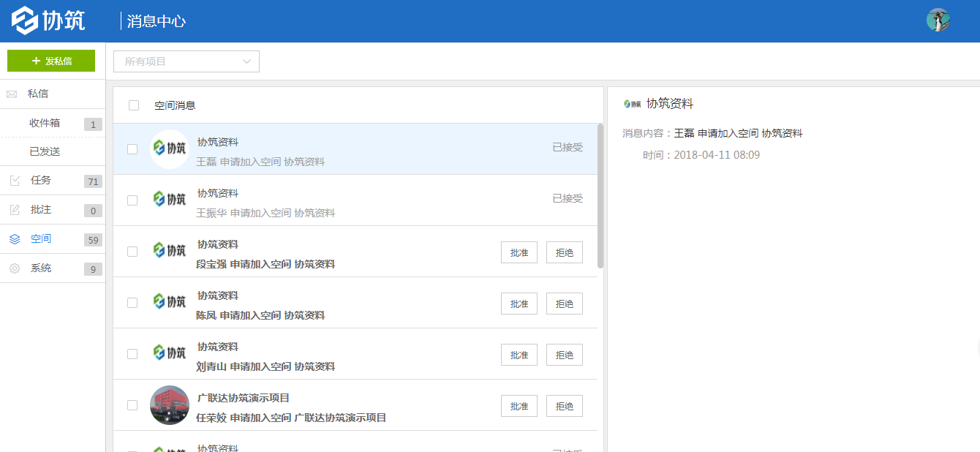Image resolution: width=980 pixels, height=452 pixels.
Task: Check the checkbox for 任荣姣's join request
Action: click(132, 405)
